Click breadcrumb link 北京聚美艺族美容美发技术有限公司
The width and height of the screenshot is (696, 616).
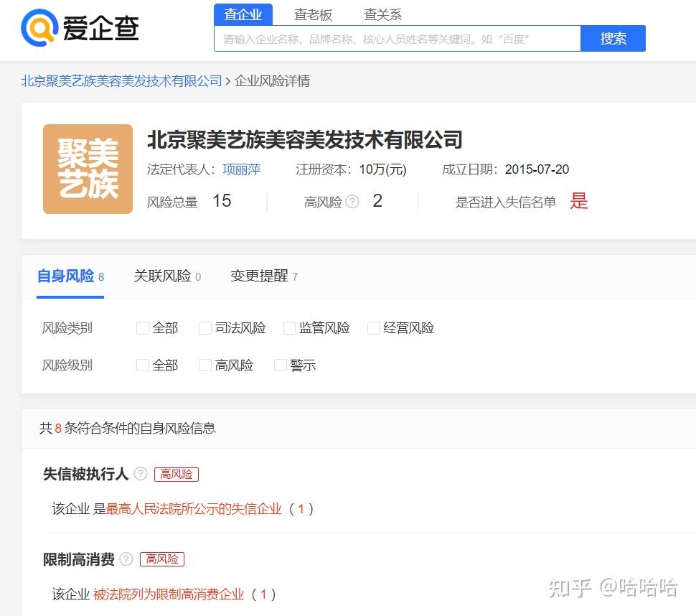(121, 80)
